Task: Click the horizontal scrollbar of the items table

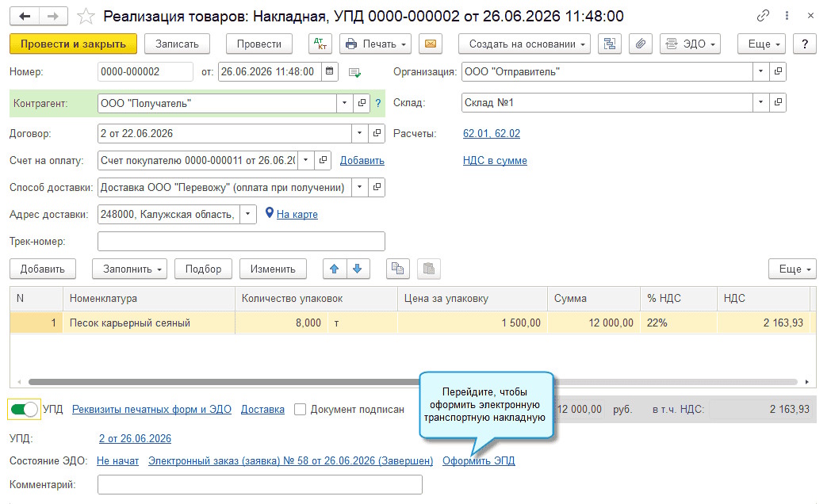Action: coord(413,382)
